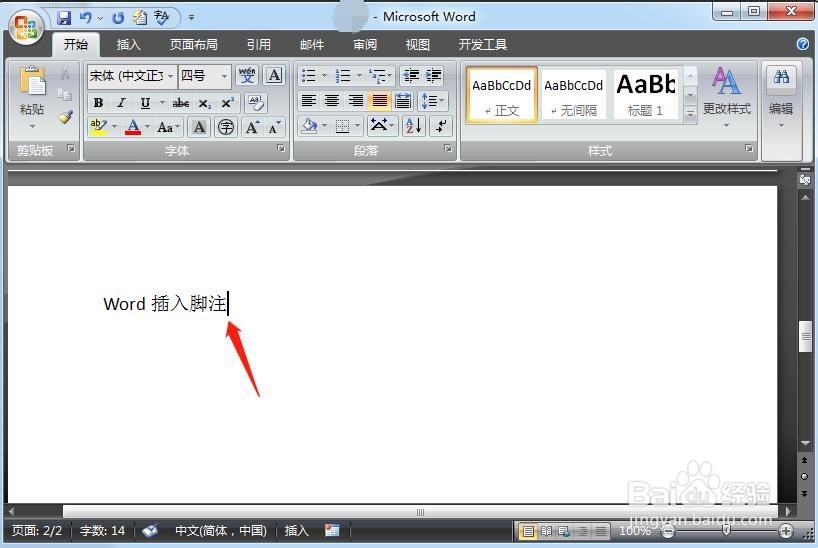Screen dimensions: 818x548
Task: Click 页面: 2/2 page indicator
Action: pos(37,531)
